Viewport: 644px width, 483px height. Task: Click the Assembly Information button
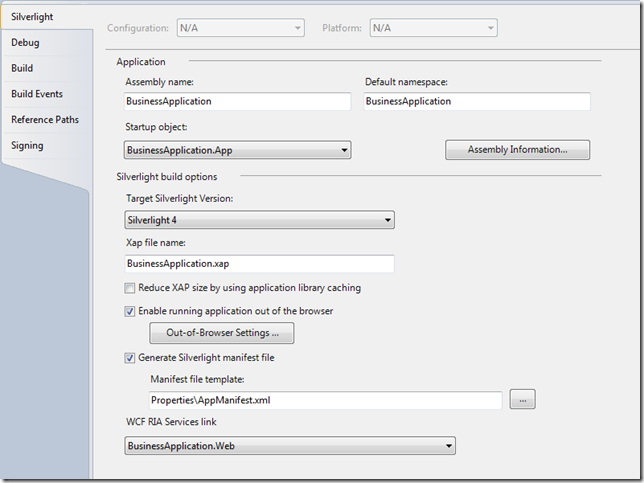coord(517,150)
